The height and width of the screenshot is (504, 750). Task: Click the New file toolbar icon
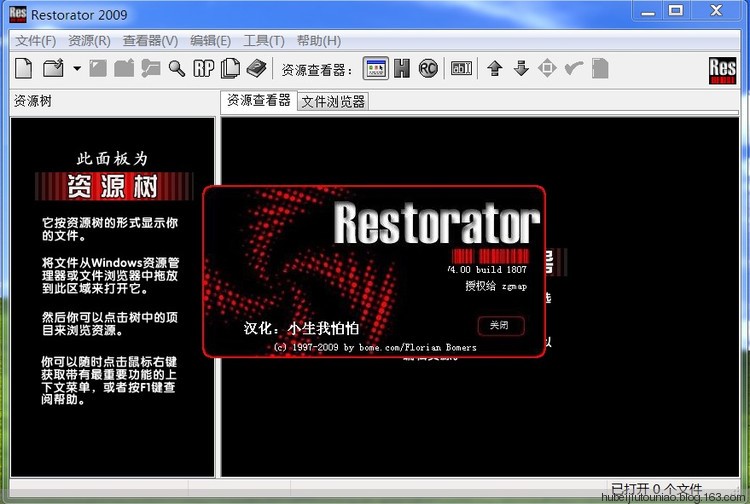pyautogui.click(x=23, y=68)
